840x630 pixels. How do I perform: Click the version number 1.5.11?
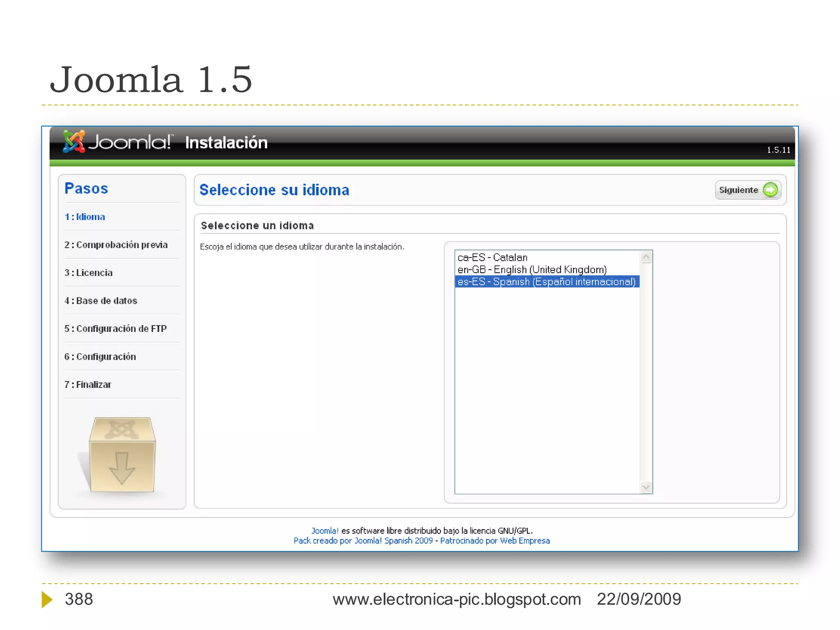tap(778, 150)
